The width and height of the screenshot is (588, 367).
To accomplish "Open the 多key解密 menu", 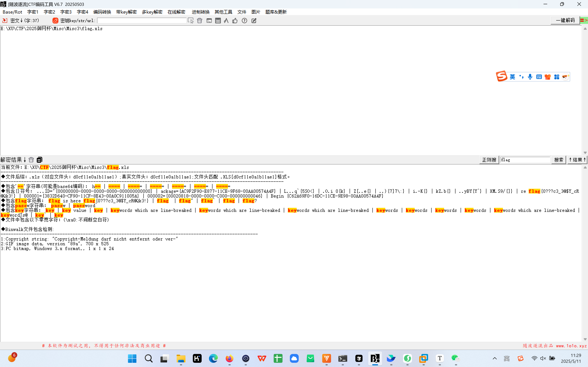I will click(x=152, y=12).
